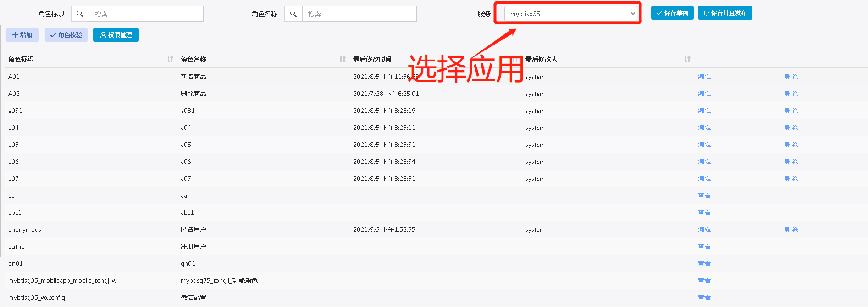Type in the 角色标识 search input
This screenshot has width=868, height=307.
[146, 14]
